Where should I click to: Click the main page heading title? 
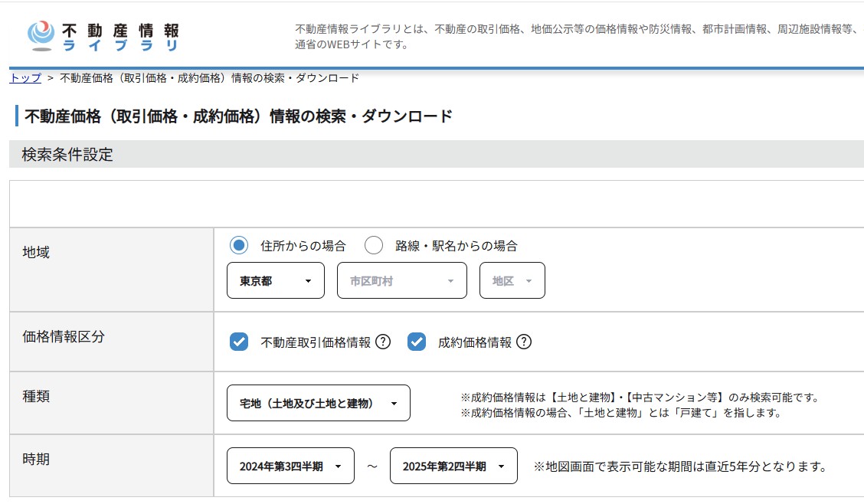coord(239,116)
